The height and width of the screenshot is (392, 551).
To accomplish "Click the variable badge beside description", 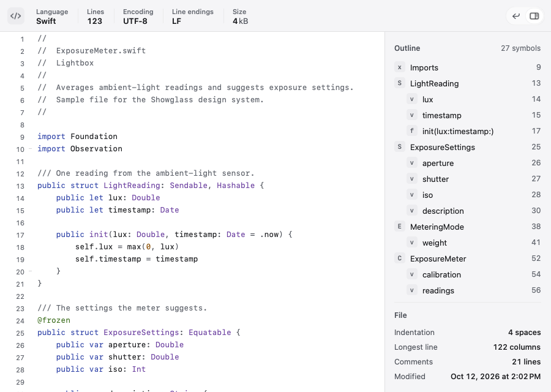I will pyautogui.click(x=412, y=211).
